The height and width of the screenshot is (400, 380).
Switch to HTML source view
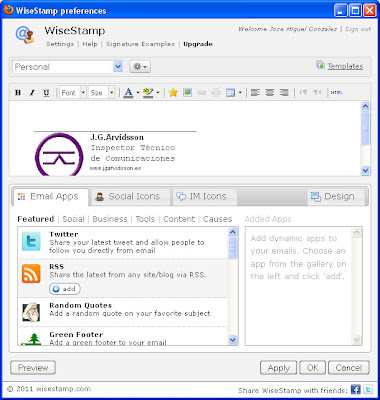[337, 93]
